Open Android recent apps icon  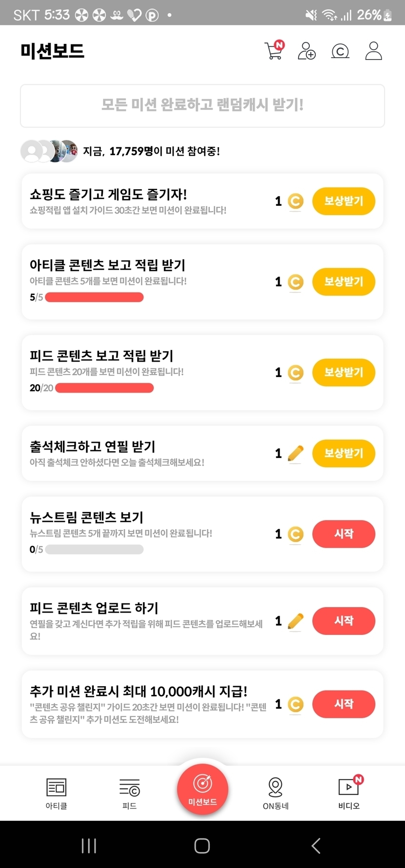coord(89,846)
